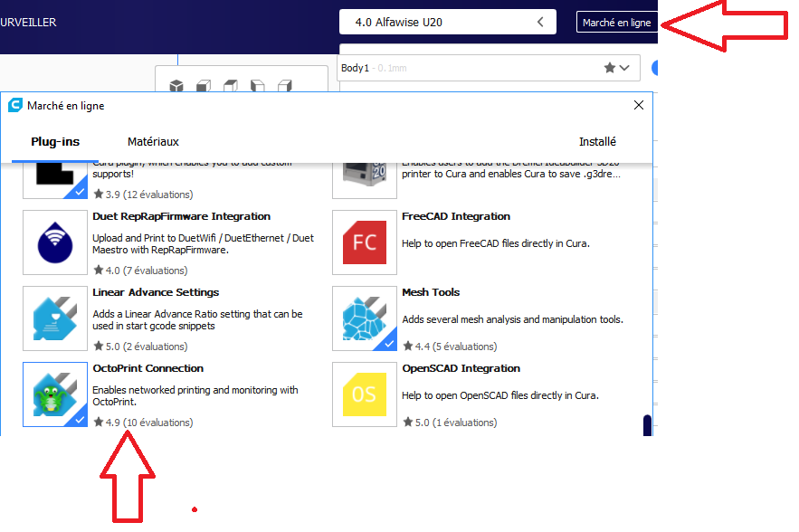Open the Linear Advance Settings title
799x532 pixels.
[156, 292]
